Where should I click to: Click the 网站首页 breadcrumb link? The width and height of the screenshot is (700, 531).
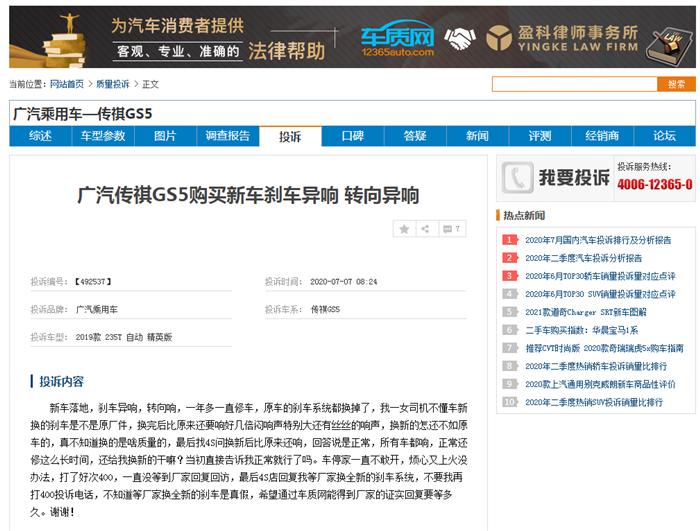click(x=67, y=84)
